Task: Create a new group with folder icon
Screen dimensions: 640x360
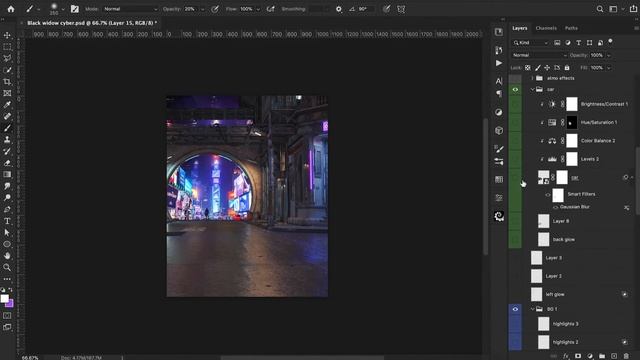Action: tap(602, 356)
